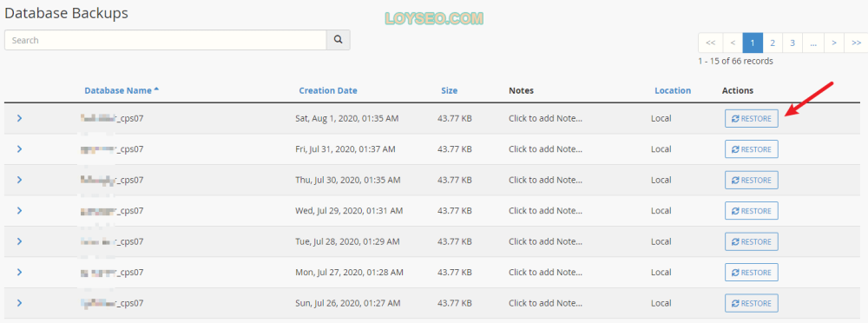
Task: Click 43.77 KB size in Jul 29 row
Action: [455, 210]
